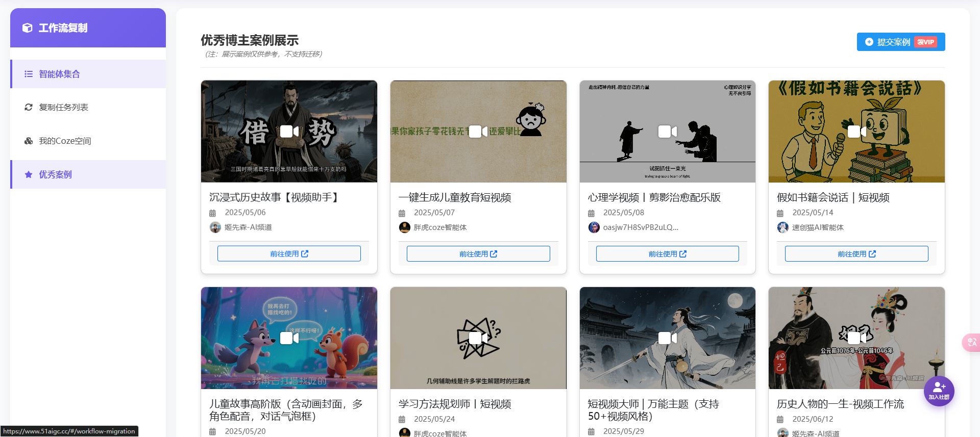Open title 短视频大师 | 万能主题
The image size is (980, 437).
click(x=653, y=410)
